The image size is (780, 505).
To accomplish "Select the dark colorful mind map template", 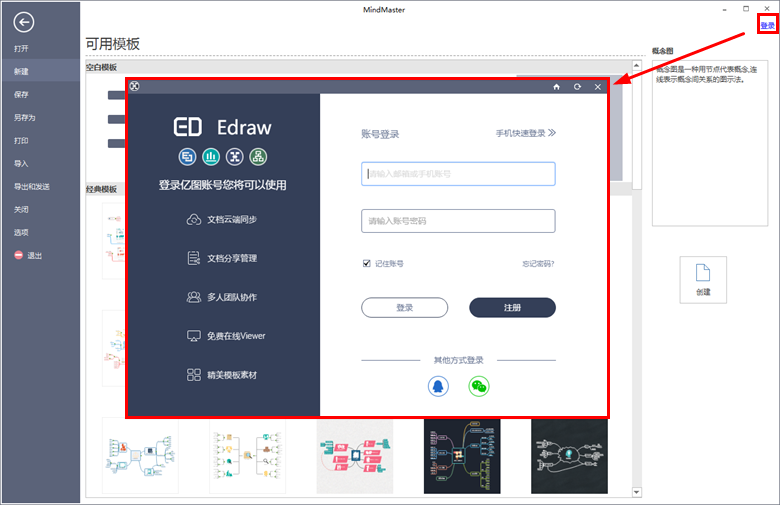I will (462, 456).
